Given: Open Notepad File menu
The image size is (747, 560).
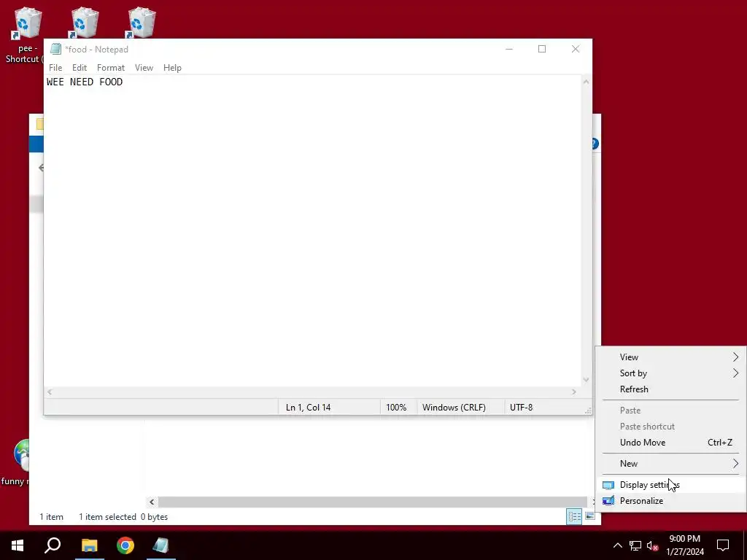Looking at the screenshot, I should (x=55, y=68).
